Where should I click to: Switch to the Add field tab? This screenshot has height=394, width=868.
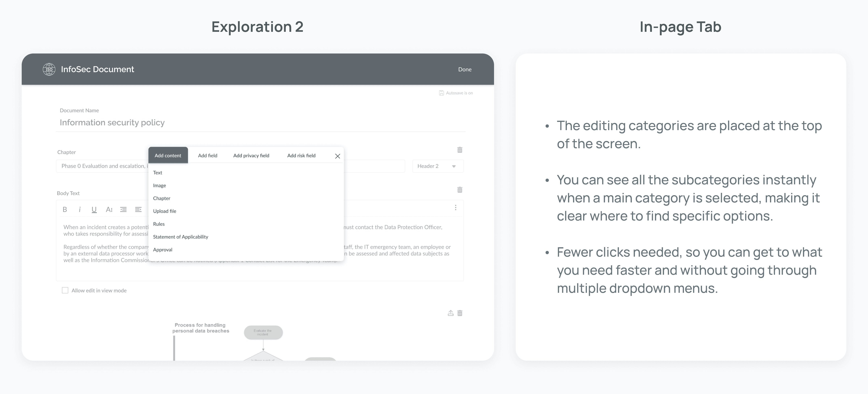tap(208, 156)
